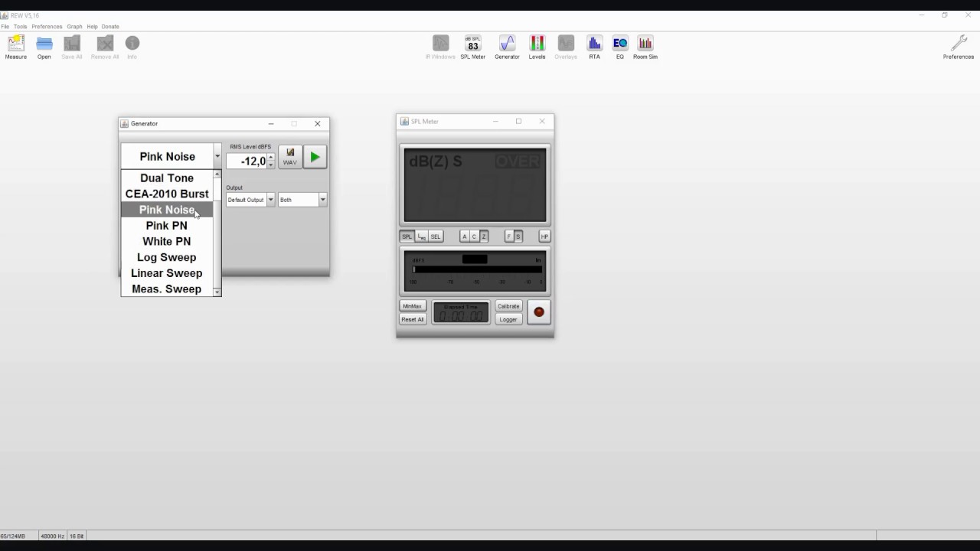980x551 pixels.
Task: Click the red record button in SPL Meter
Action: click(x=539, y=312)
